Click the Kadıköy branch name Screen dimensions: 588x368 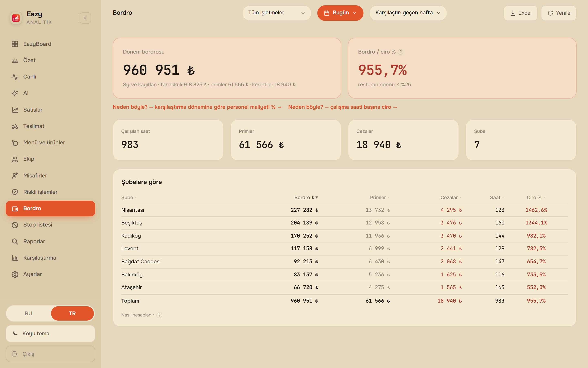[x=131, y=236]
